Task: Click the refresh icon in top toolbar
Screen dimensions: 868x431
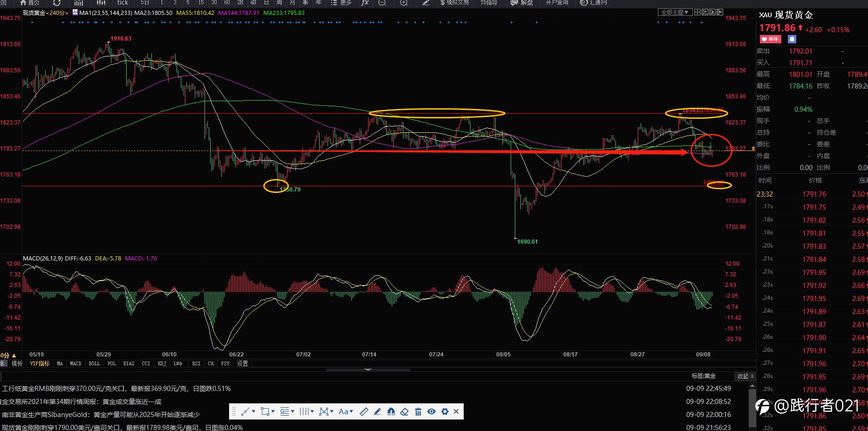Action: [57, 2]
